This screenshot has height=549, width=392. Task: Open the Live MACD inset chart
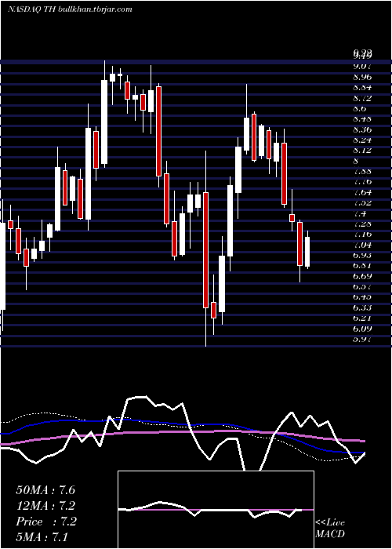[216, 510]
